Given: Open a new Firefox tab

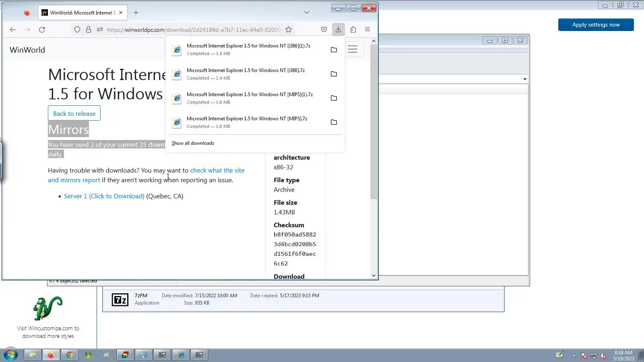Looking at the screenshot, I should [136, 12].
